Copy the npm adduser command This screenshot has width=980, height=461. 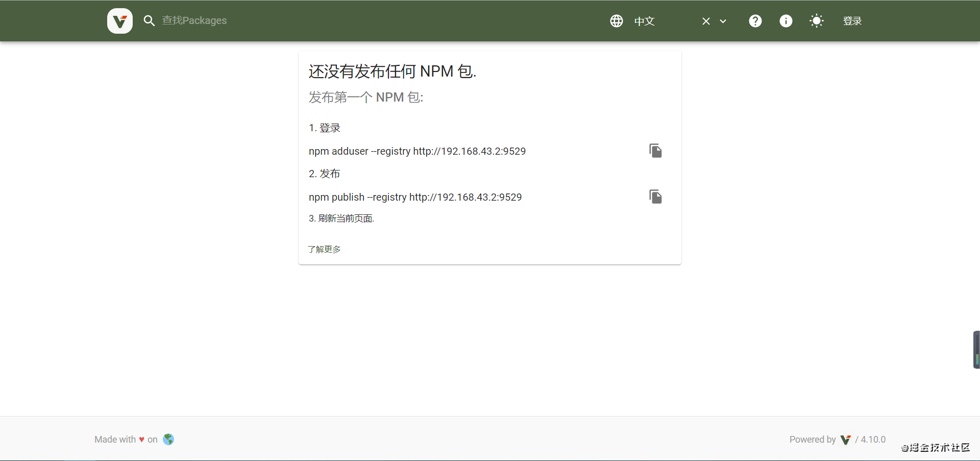(x=655, y=151)
